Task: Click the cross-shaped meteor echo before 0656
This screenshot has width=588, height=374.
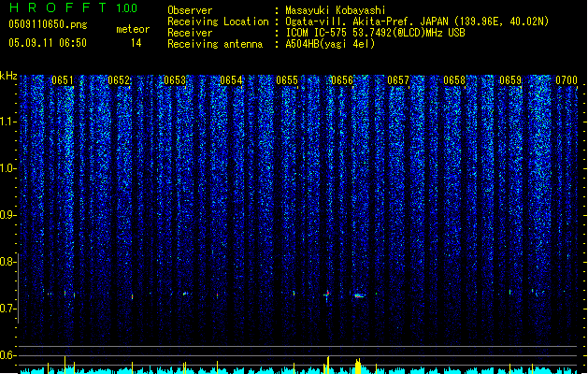Action: pos(327,295)
